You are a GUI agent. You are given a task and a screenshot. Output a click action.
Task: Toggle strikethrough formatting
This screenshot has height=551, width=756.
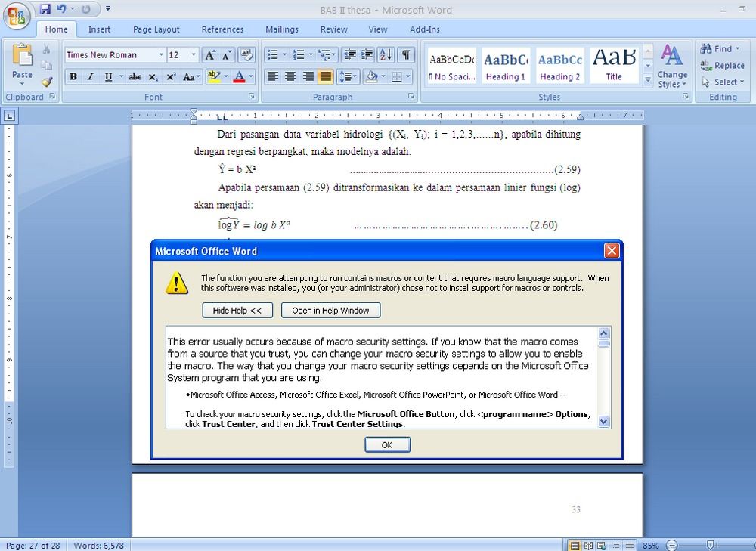(x=135, y=76)
